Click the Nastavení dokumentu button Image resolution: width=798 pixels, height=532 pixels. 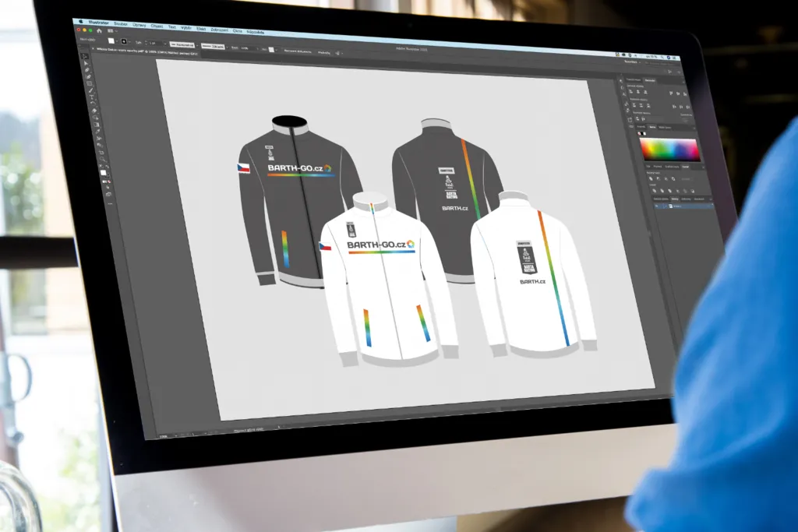coord(298,51)
